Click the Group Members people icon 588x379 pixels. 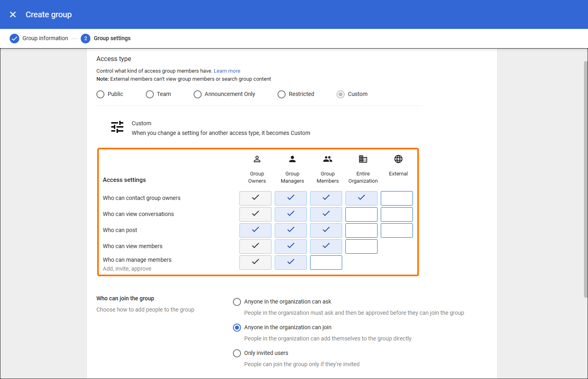coord(328,159)
